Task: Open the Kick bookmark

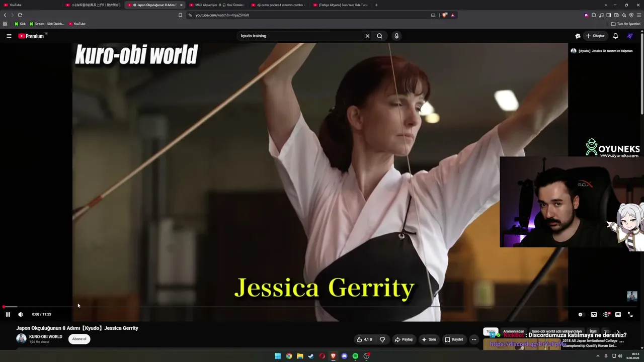Action: tap(20, 24)
